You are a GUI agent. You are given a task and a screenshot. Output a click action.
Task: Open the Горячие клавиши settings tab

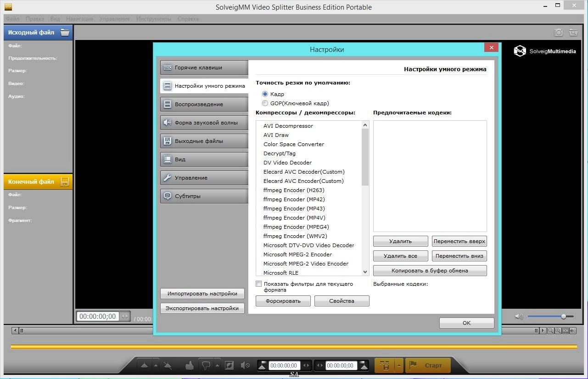(204, 68)
